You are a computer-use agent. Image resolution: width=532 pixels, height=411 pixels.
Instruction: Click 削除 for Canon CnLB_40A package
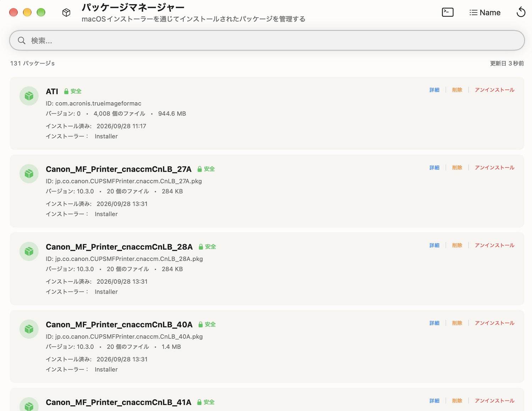457,323
